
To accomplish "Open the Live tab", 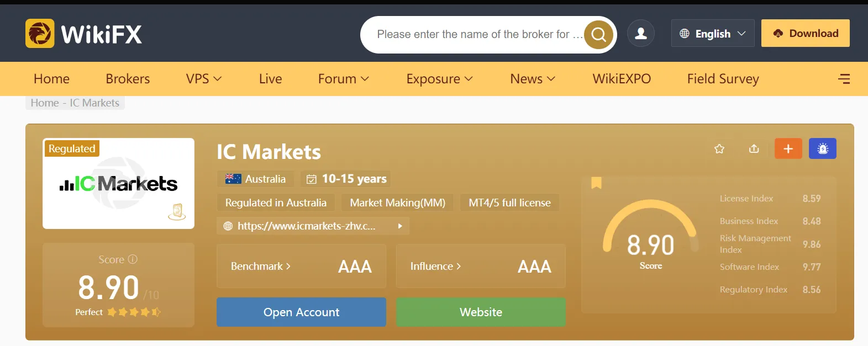I will [270, 79].
